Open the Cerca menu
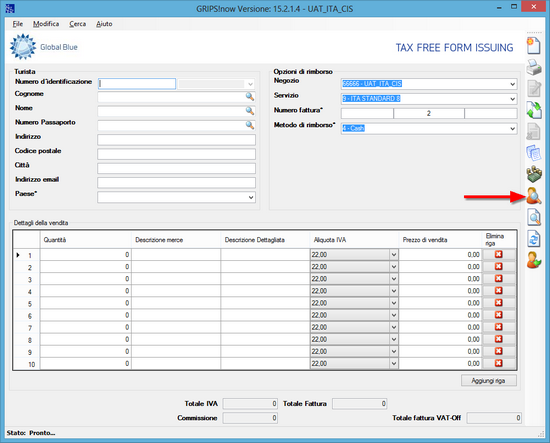This screenshot has width=550, height=443. pyautogui.click(x=78, y=24)
